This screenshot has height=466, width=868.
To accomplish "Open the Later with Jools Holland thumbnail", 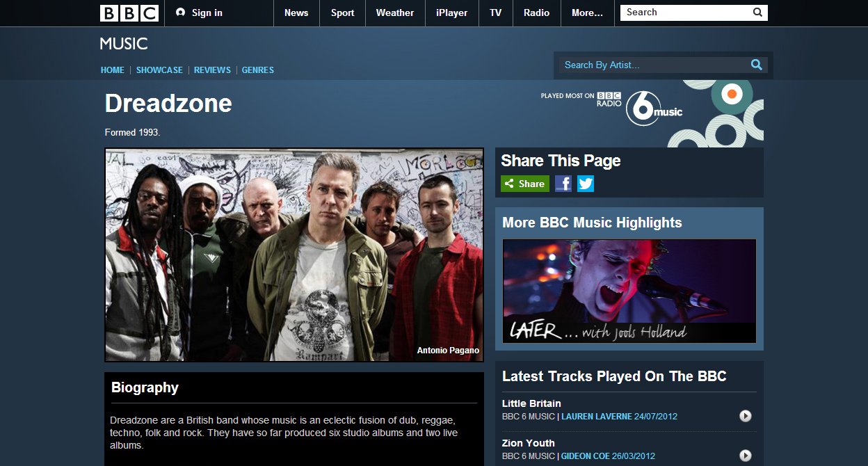I will 629,291.
